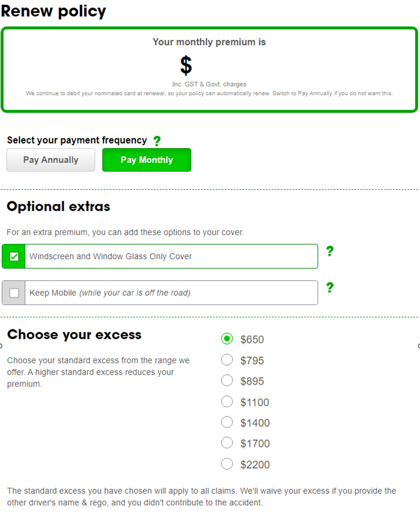Click the Choose your excess heading

click(x=74, y=334)
